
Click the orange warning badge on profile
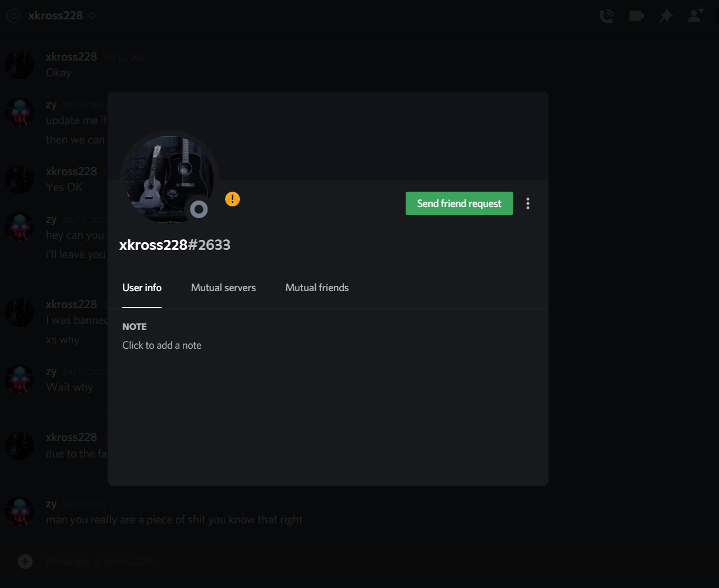tap(232, 199)
